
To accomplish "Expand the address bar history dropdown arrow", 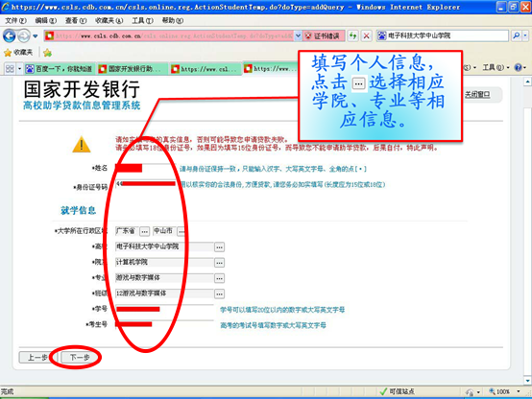I will tap(298, 35).
